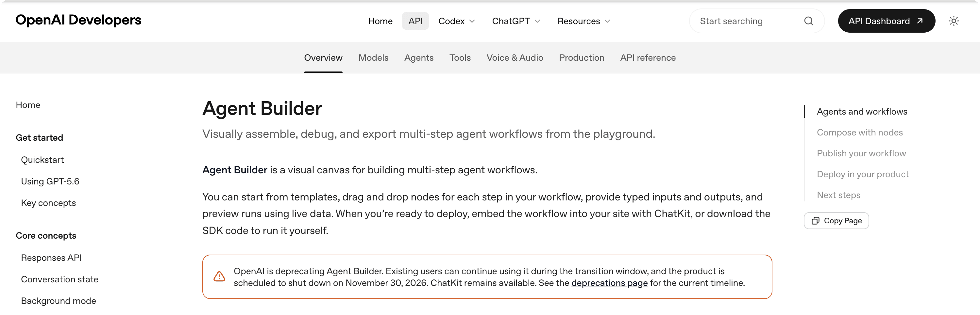Viewport: 980px width, 315px height.
Task: Open Conversation state in the sidebar
Action: (x=59, y=280)
